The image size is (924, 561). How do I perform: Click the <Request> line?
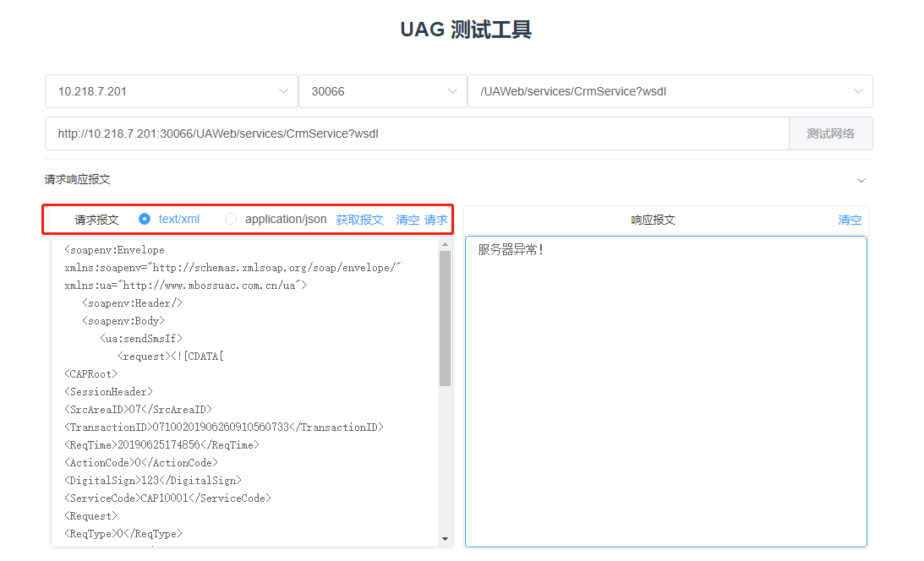click(90, 515)
